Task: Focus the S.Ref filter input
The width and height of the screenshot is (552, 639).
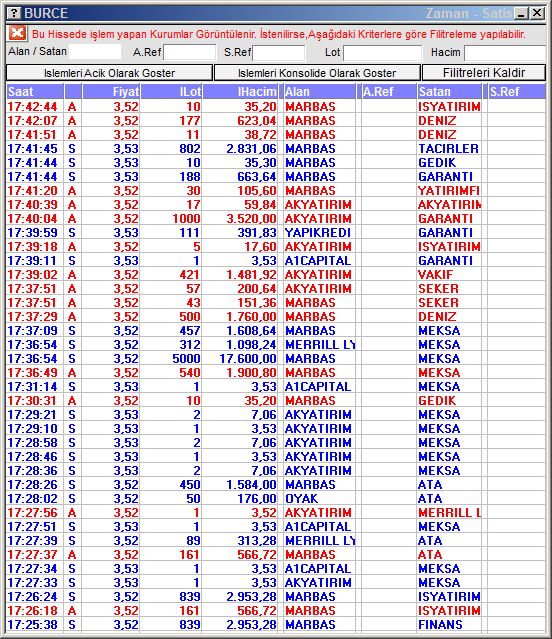Action: [278, 53]
